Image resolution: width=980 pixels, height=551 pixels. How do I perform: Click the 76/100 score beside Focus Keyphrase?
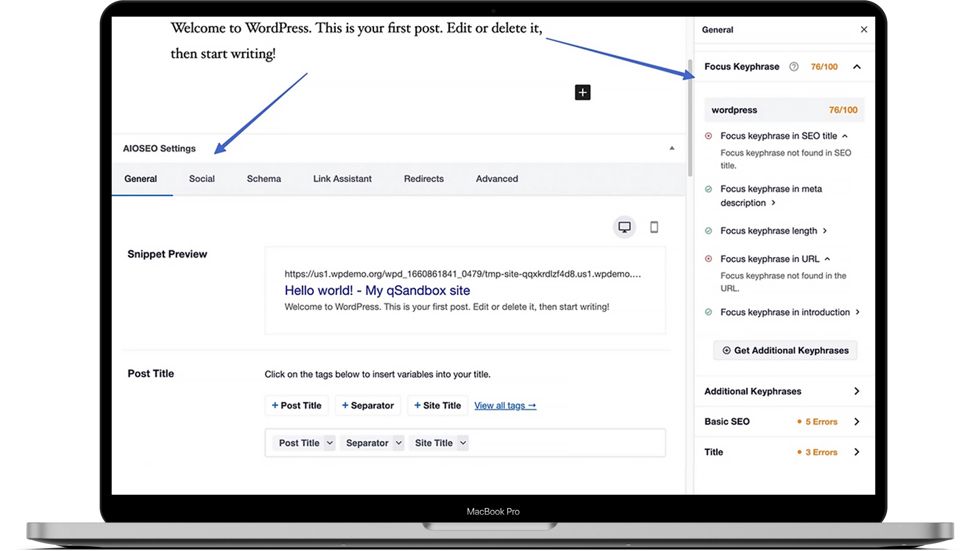tap(824, 67)
